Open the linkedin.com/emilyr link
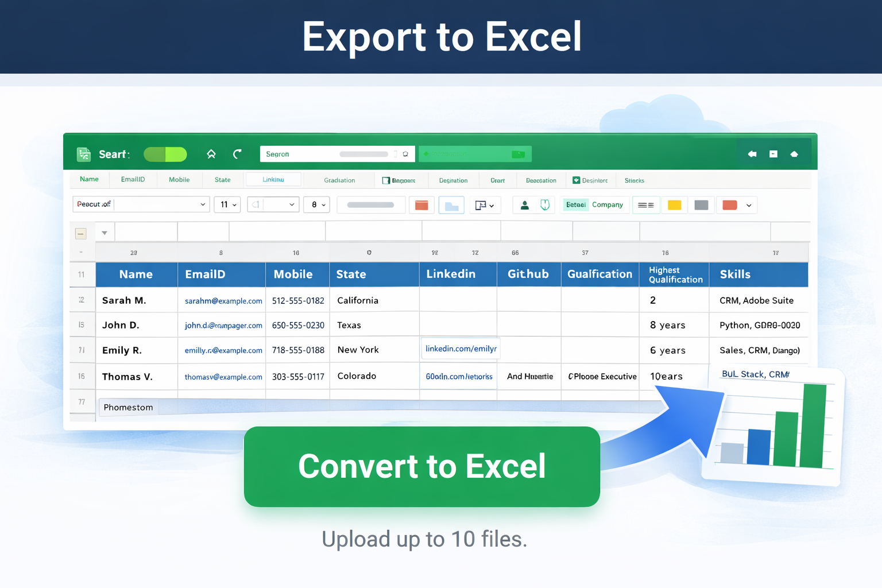The height and width of the screenshot is (588, 882). pos(461,349)
